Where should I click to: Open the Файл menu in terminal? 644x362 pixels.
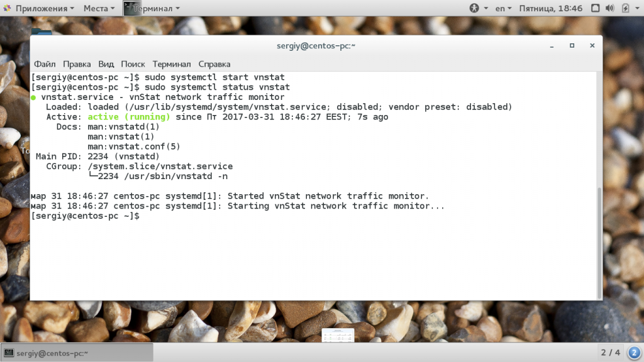pos(45,64)
